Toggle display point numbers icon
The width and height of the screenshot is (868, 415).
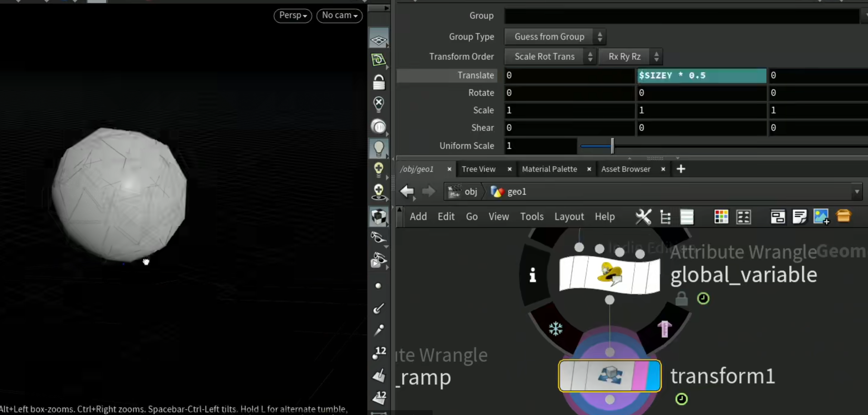tap(379, 353)
